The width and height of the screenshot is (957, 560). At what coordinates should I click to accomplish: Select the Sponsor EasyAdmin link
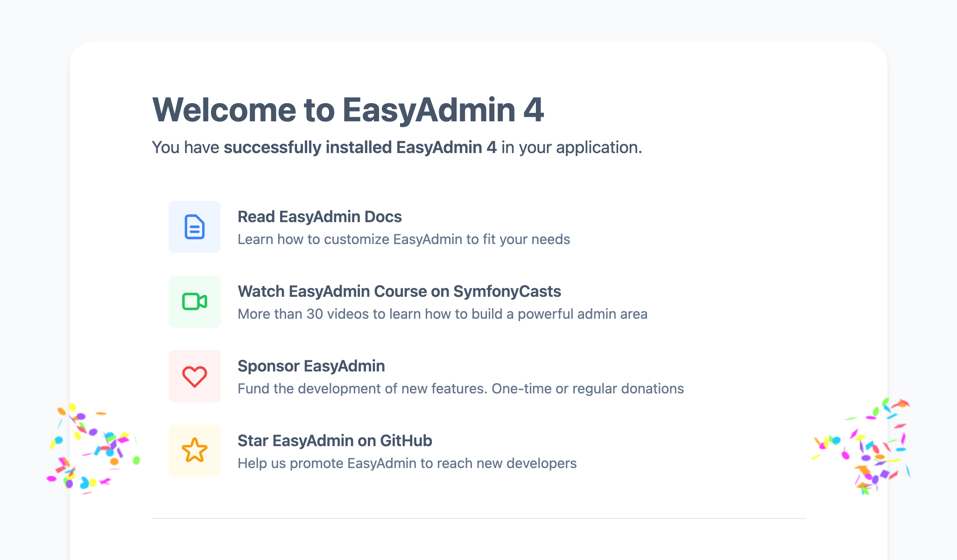311,365
